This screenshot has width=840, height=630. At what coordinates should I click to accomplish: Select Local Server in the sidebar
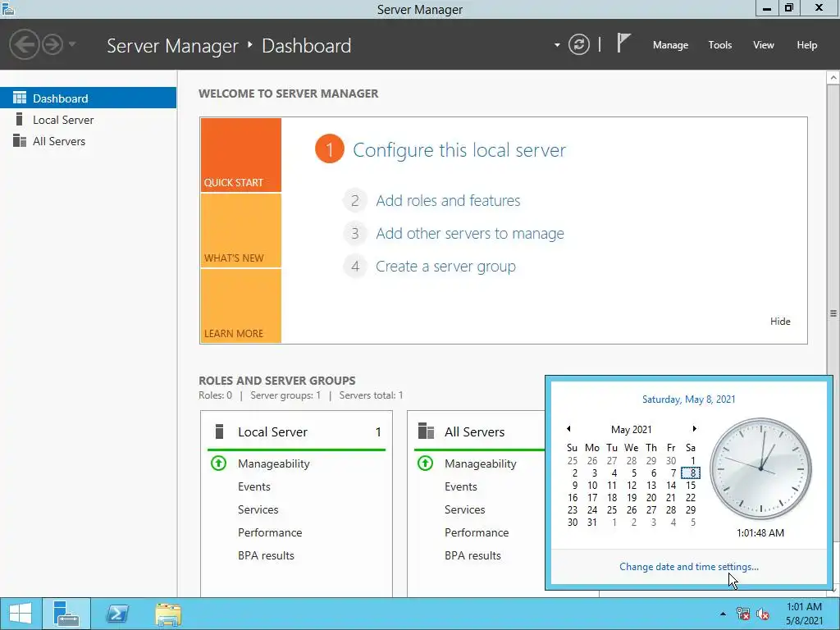(x=88, y=120)
